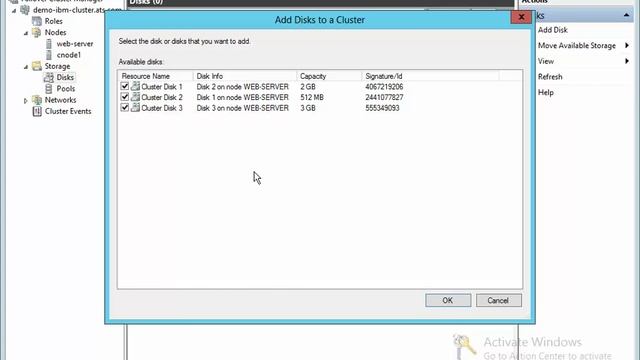Select the Pools tree label
640x360 pixels.
point(65,89)
